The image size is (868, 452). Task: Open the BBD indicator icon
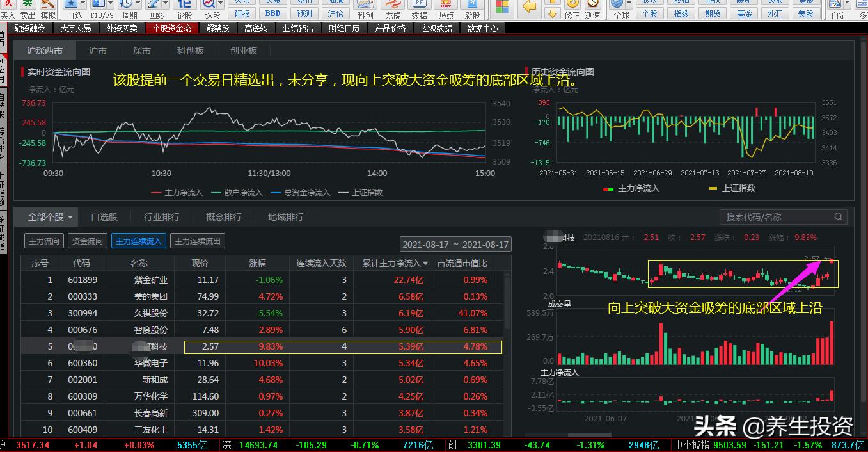(274, 12)
